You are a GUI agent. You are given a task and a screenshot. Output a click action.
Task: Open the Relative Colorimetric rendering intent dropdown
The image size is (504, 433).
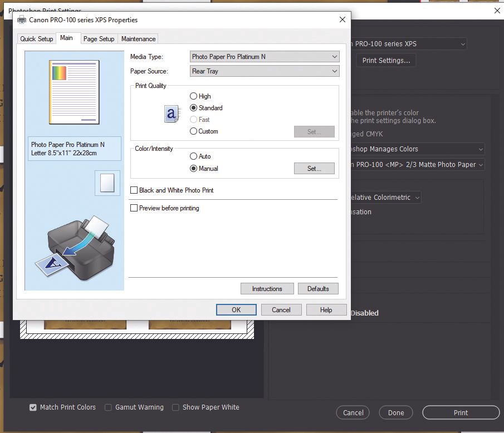(x=384, y=197)
